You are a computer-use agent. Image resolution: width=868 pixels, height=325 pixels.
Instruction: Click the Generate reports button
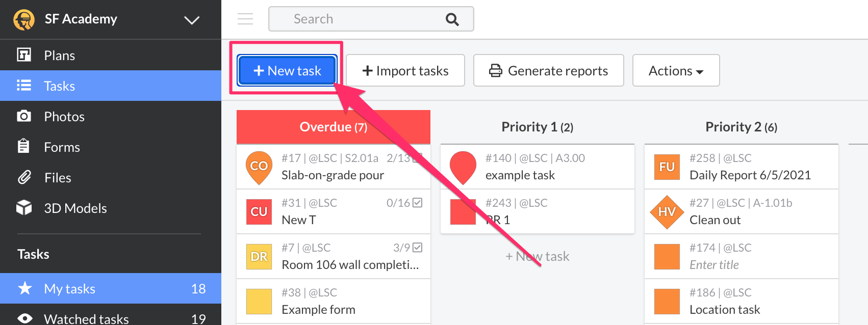click(x=548, y=70)
